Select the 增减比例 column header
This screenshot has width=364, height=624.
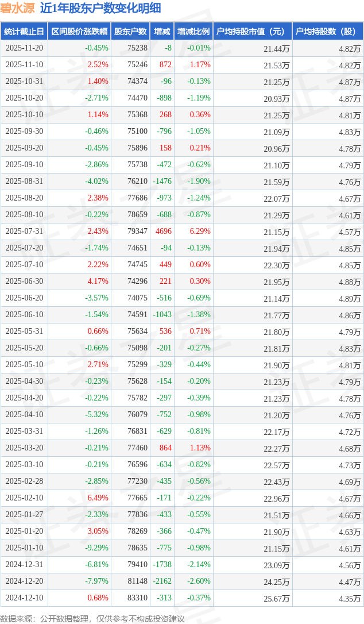[x=193, y=32]
